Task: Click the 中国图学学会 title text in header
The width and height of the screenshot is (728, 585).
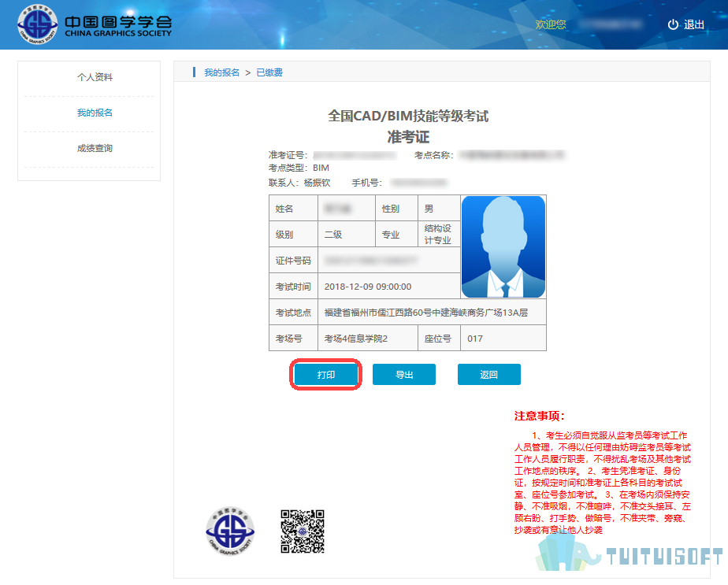Action: click(118, 21)
